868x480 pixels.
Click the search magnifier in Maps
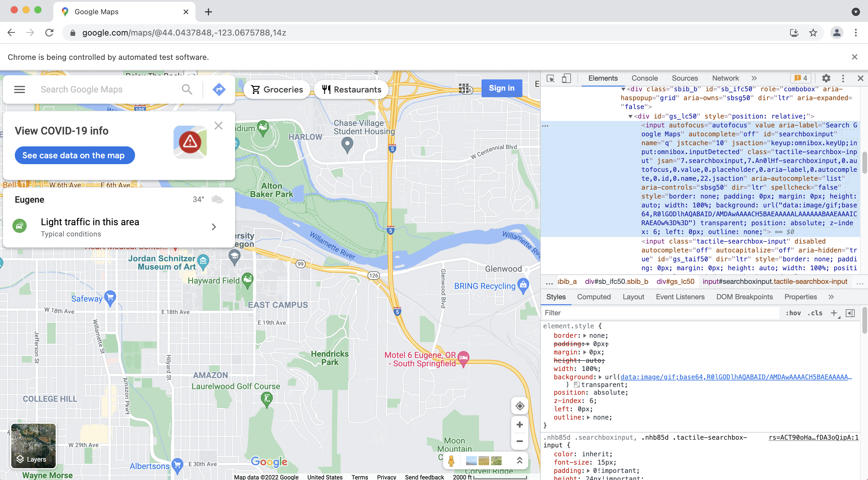coord(187,89)
